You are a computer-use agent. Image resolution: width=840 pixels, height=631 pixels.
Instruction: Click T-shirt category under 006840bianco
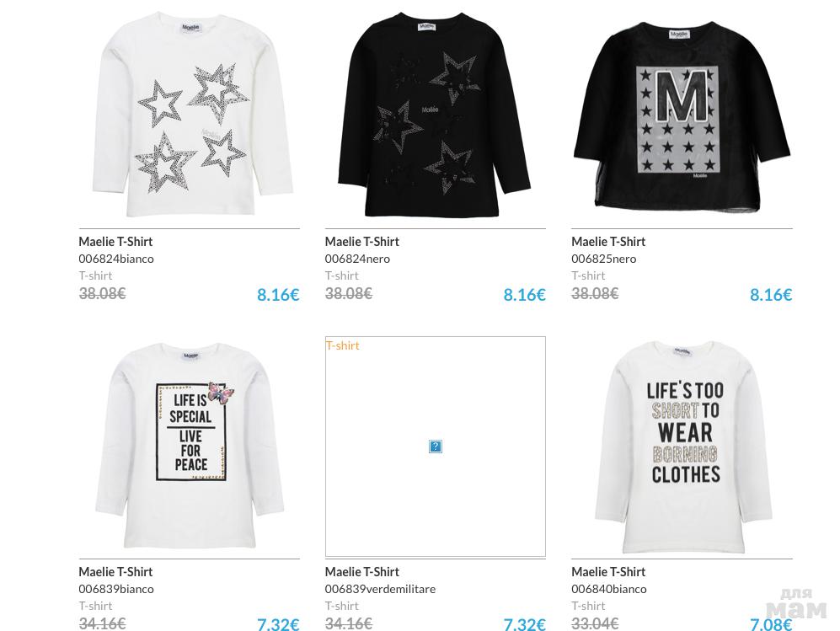point(588,605)
